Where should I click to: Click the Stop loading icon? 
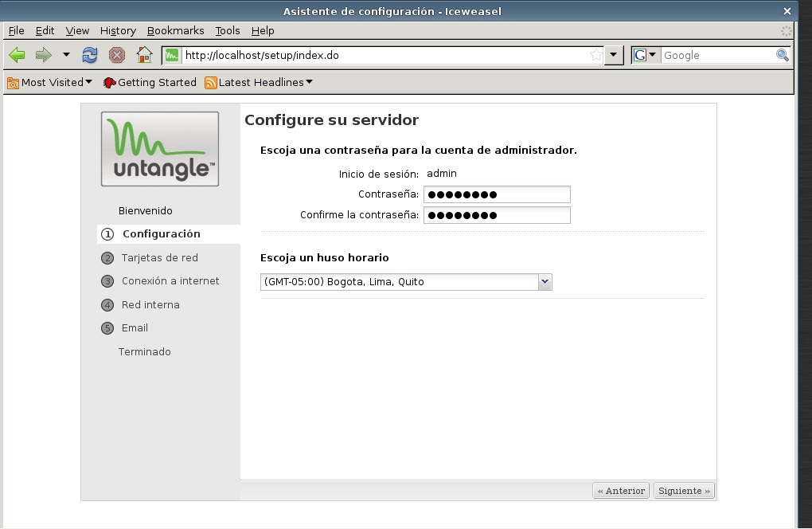point(118,55)
